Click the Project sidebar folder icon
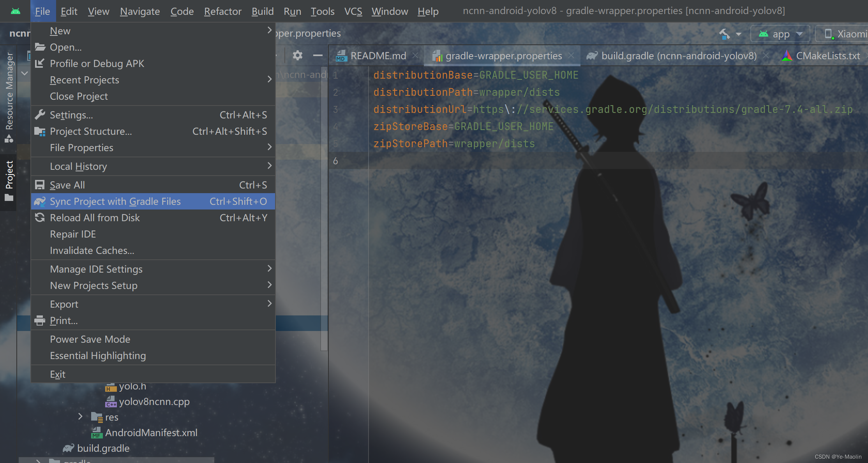The image size is (868, 463). 9,198
